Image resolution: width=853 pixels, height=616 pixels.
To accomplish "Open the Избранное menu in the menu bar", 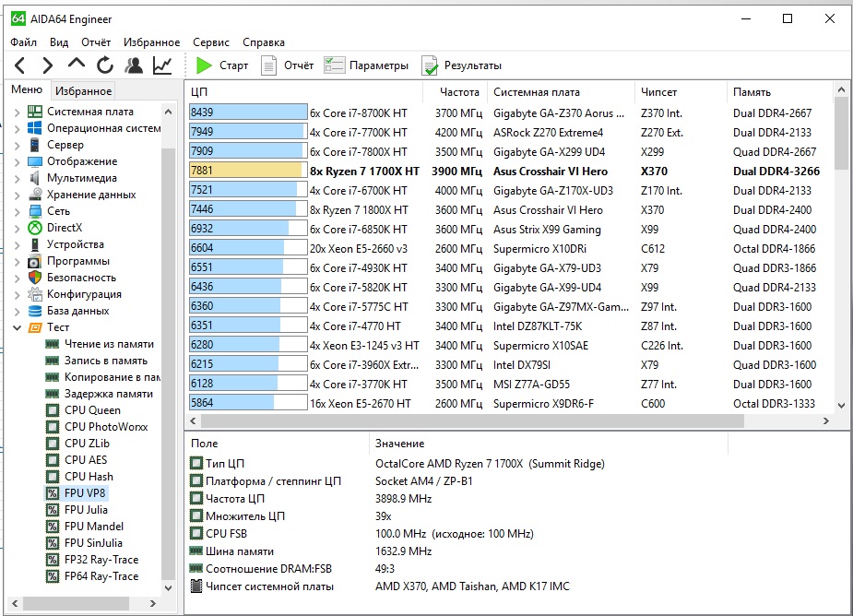I will pos(151,41).
